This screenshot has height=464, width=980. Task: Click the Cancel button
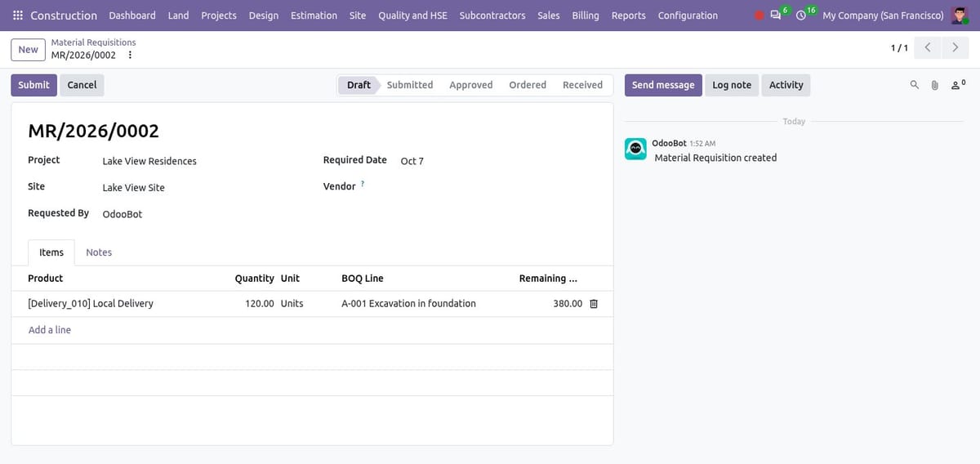point(82,85)
